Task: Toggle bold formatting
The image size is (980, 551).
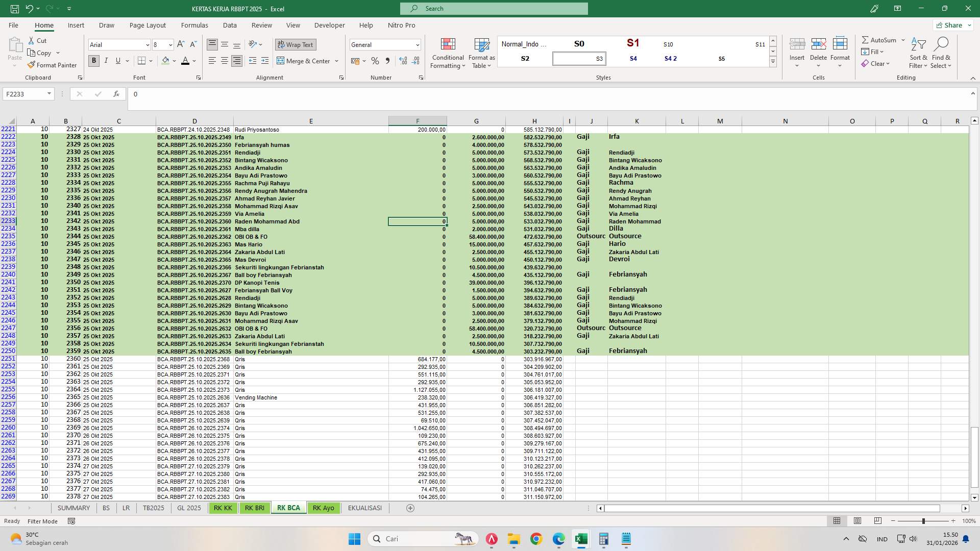Action: point(93,61)
